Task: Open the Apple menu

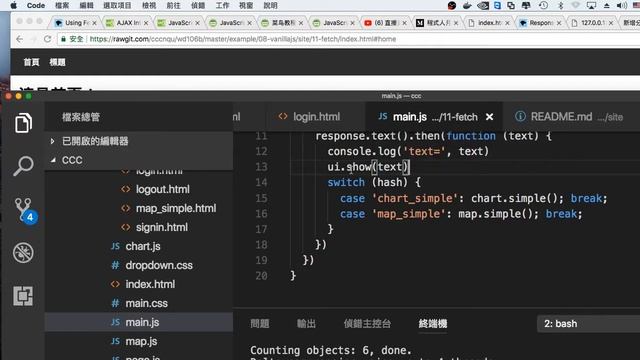Action: (13, 5)
